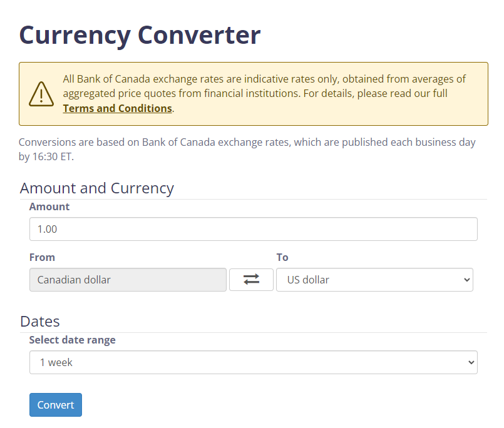Click the Amount field label
The image size is (504, 428).
(x=49, y=206)
